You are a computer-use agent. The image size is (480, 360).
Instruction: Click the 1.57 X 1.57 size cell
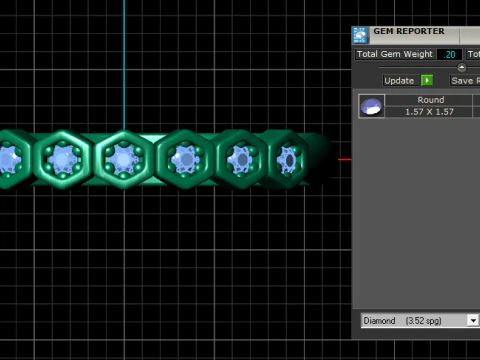[429, 112]
